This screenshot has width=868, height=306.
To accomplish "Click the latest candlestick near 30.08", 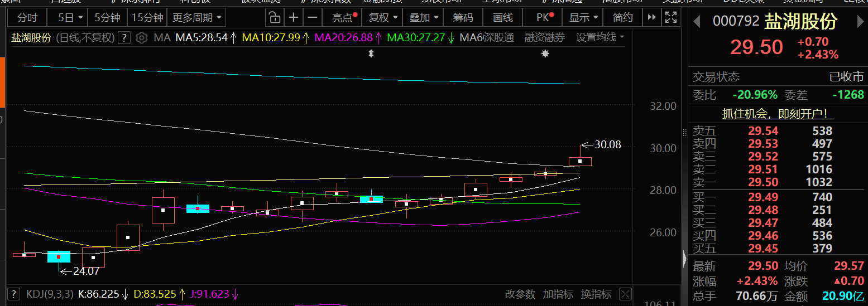I will point(580,161).
